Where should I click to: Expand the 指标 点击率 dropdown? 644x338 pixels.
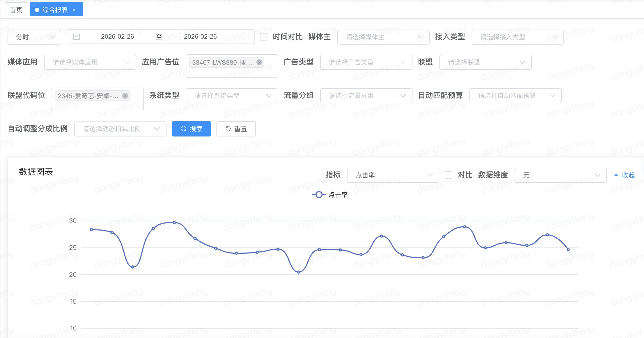click(x=393, y=175)
